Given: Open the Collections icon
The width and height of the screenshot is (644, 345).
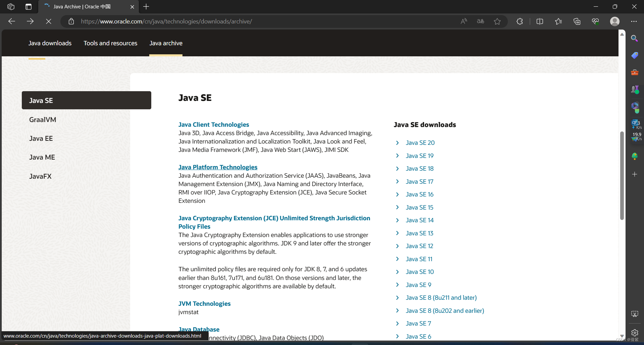Looking at the screenshot, I should 577,21.
